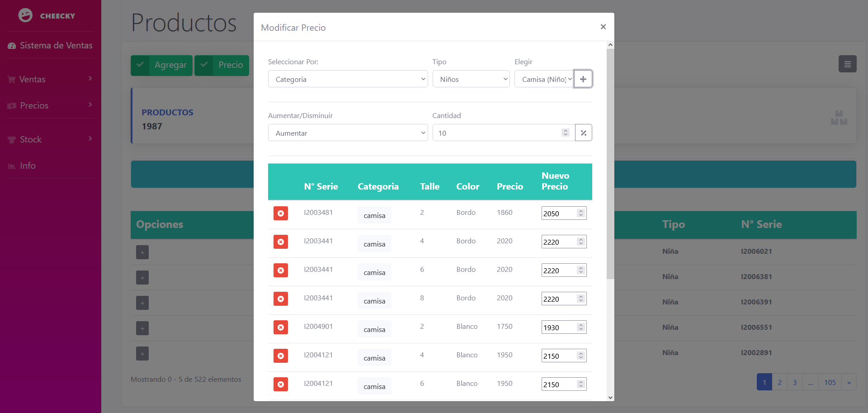Image resolution: width=868 pixels, height=413 pixels.
Task: Click the red delete icon for serie I2003481
Action: click(280, 213)
